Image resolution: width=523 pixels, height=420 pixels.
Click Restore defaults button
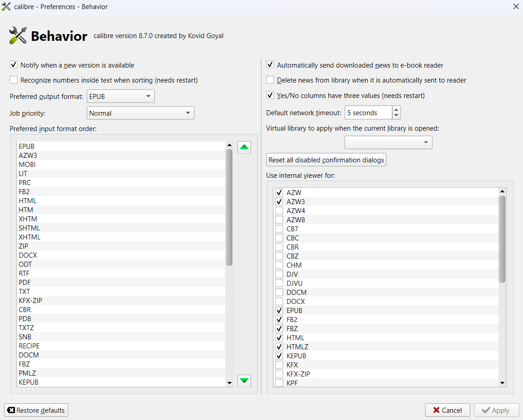click(36, 410)
